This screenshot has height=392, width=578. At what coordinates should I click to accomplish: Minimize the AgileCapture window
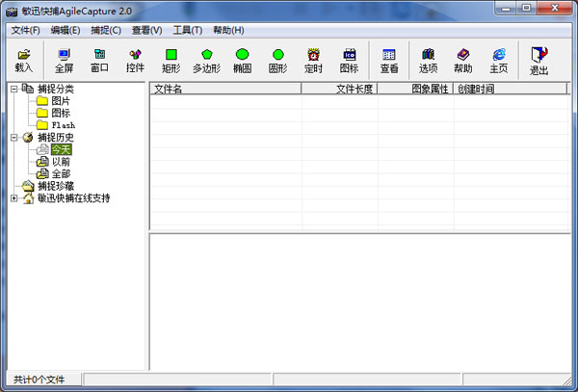coord(506,8)
